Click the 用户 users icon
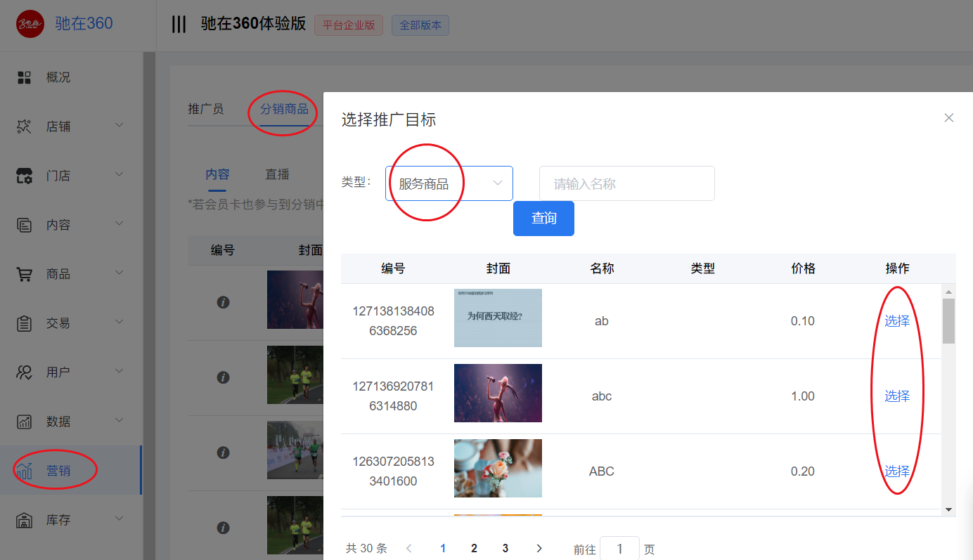Viewport: 973px width, 560px height. point(25,372)
